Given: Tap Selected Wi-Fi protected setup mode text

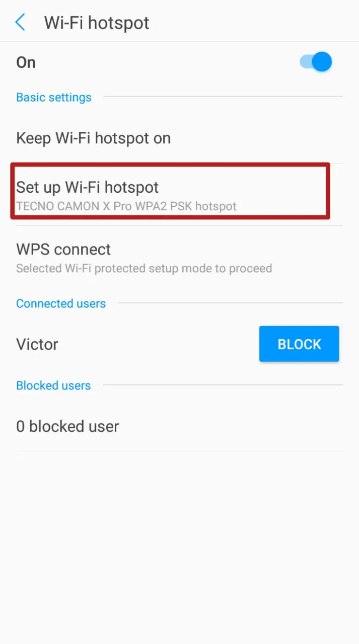Looking at the screenshot, I should coord(144,268).
